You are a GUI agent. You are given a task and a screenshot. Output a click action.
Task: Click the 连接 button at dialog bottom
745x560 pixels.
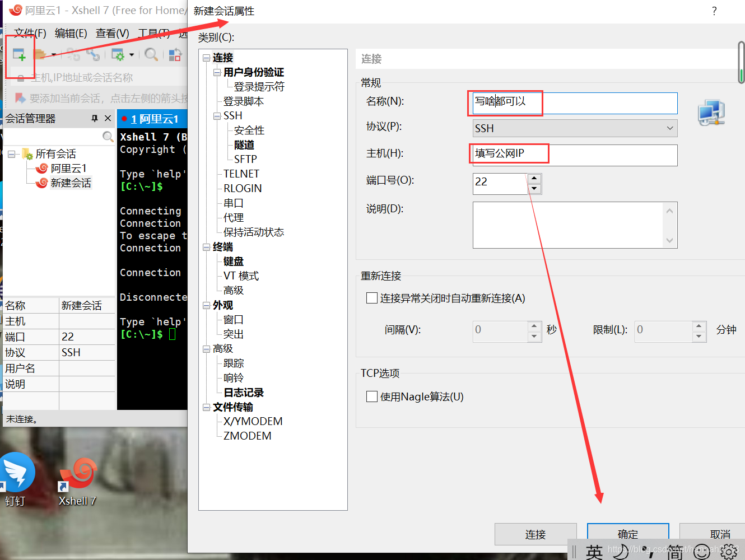pyautogui.click(x=536, y=534)
